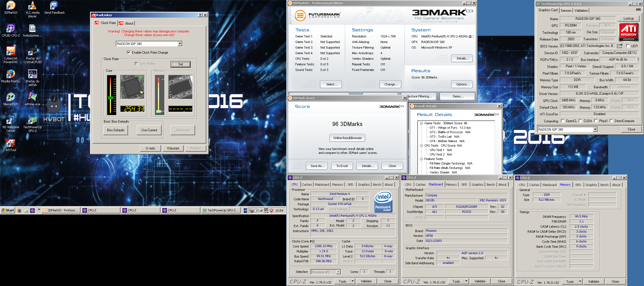Click 3DMark03 taskbar button
Screen dimensions: 644x286
tap(61, 210)
